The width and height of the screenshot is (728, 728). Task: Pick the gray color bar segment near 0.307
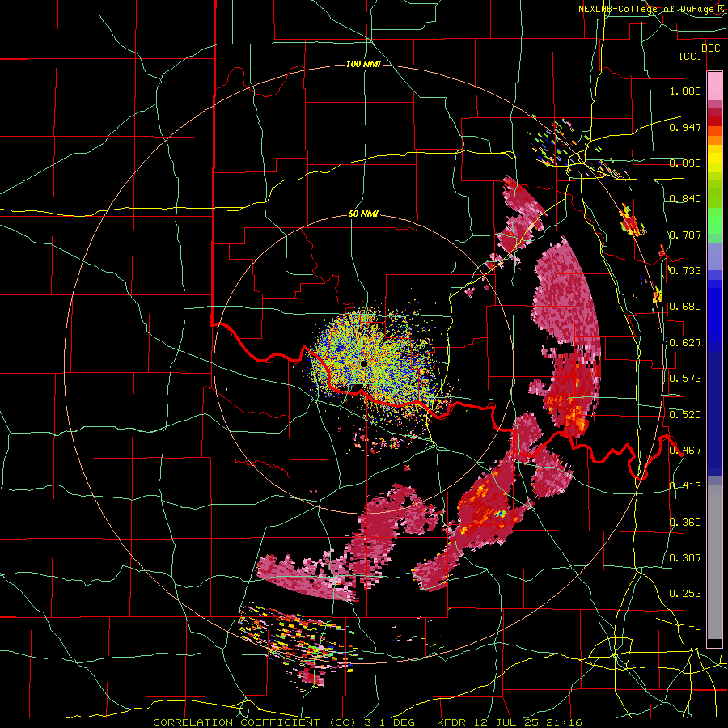(x=714, y=562)
